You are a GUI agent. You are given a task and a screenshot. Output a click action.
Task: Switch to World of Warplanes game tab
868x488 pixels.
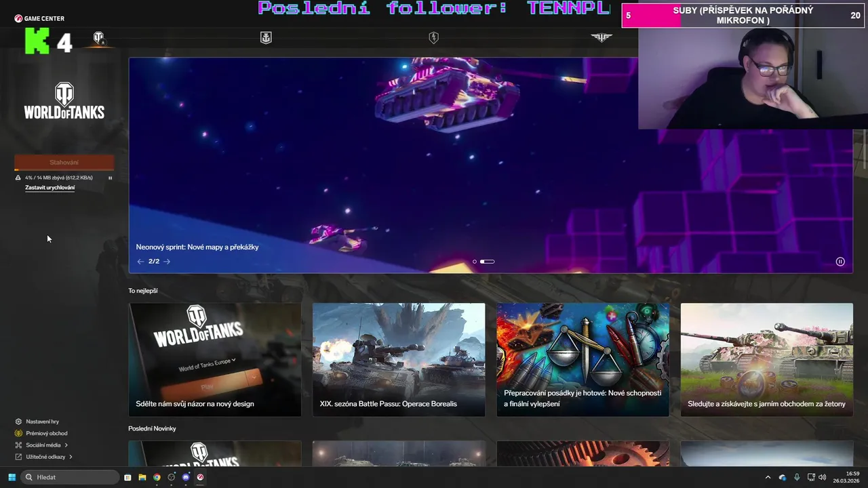click(x=601, y=38)
